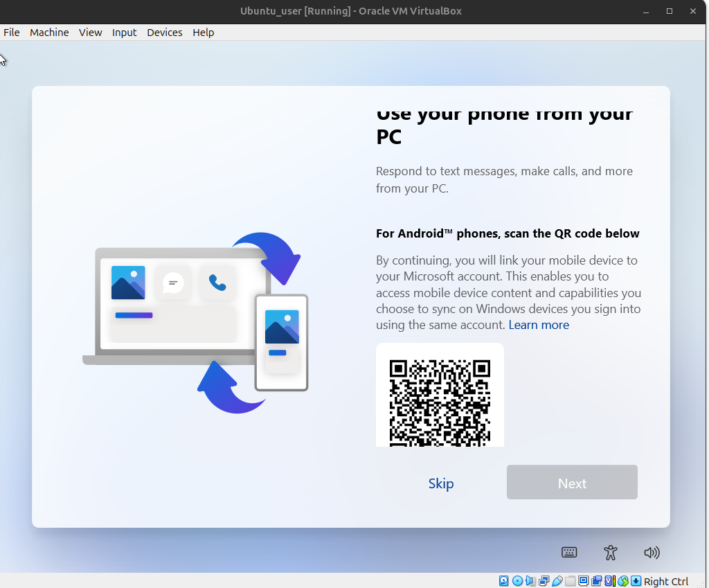Click the 'By continuing, you will link' paragraph
This screenshot has height=588, width=709.
coord(509,292)
